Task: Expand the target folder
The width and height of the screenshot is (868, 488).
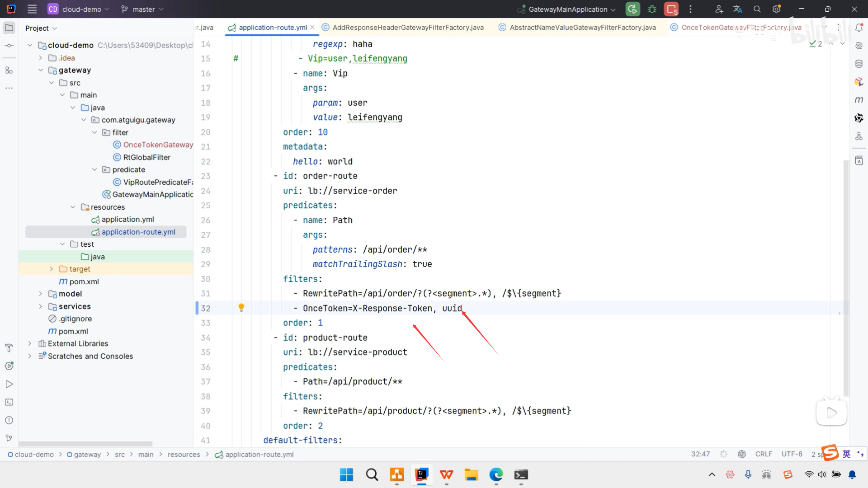Action: pyautogui.click(x=51, y=269)
